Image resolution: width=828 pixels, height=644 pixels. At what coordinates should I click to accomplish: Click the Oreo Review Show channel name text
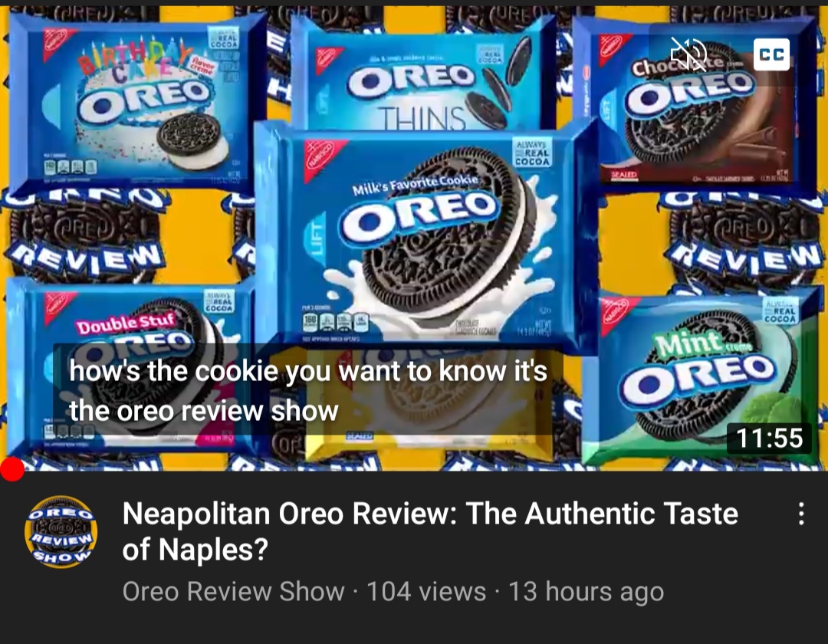[233, 591]
